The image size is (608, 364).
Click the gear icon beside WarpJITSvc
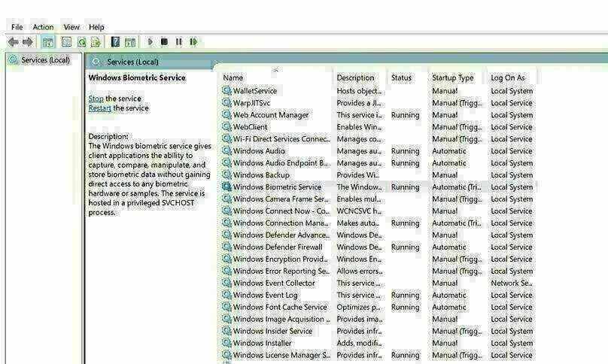pos(226,103)
